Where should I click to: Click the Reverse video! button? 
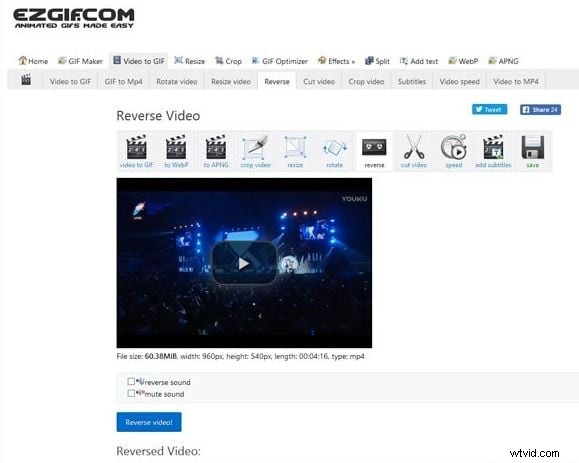click(149, 422)
